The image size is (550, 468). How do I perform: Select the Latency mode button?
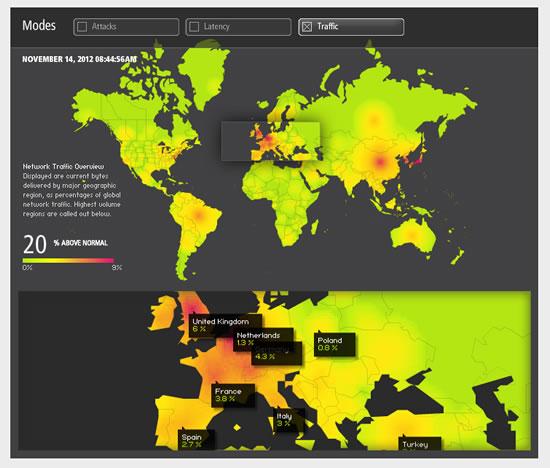pos(239,27)
